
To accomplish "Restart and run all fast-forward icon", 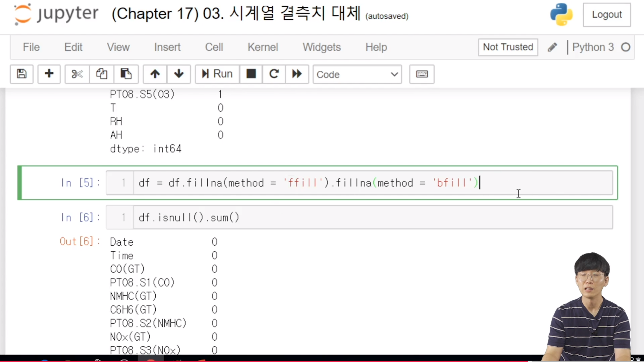I will [x=297, y=74].
